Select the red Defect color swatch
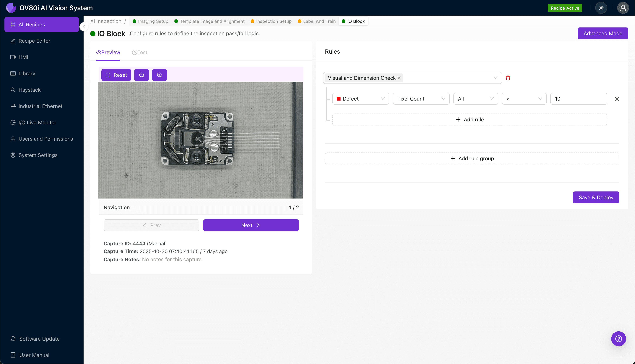The width and height of the screenshot is (635, 364). (339, 99)
